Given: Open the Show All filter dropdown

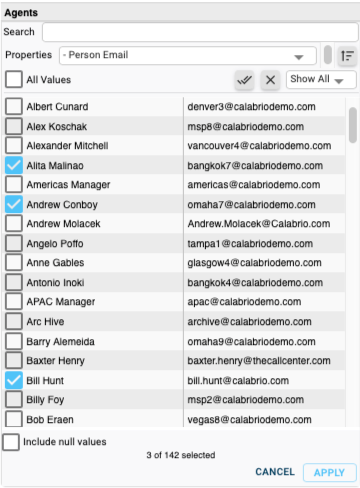Looking at the screenshot, I should click(x=321, y=80).
